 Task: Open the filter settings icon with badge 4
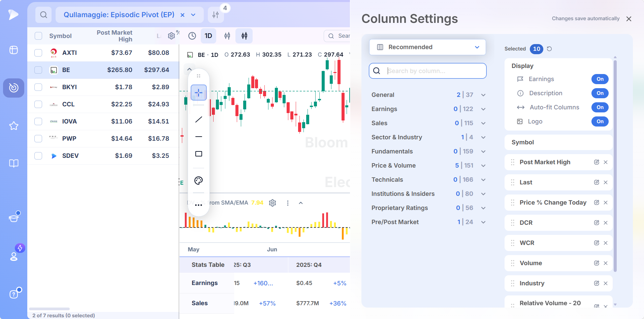point(216,15)
